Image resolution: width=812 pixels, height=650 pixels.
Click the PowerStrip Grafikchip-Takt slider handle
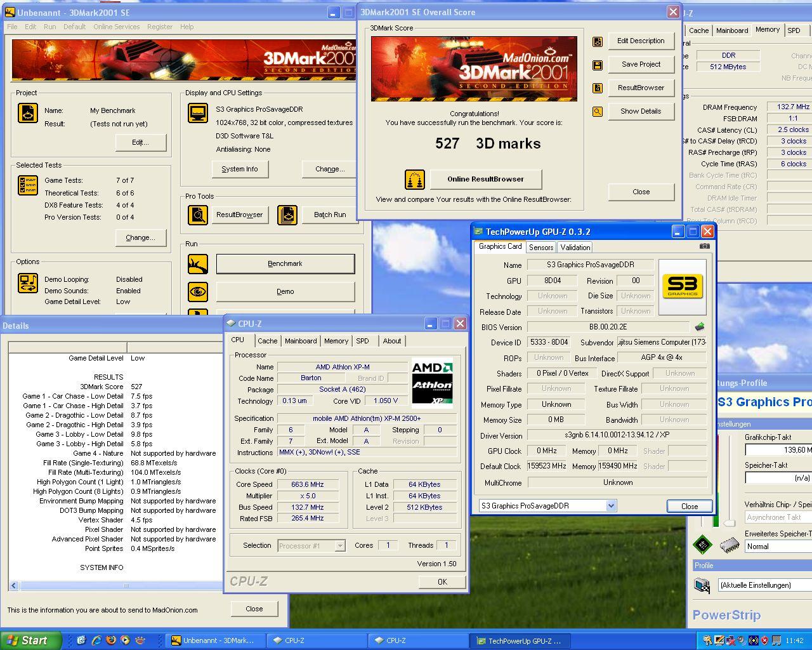730,523
